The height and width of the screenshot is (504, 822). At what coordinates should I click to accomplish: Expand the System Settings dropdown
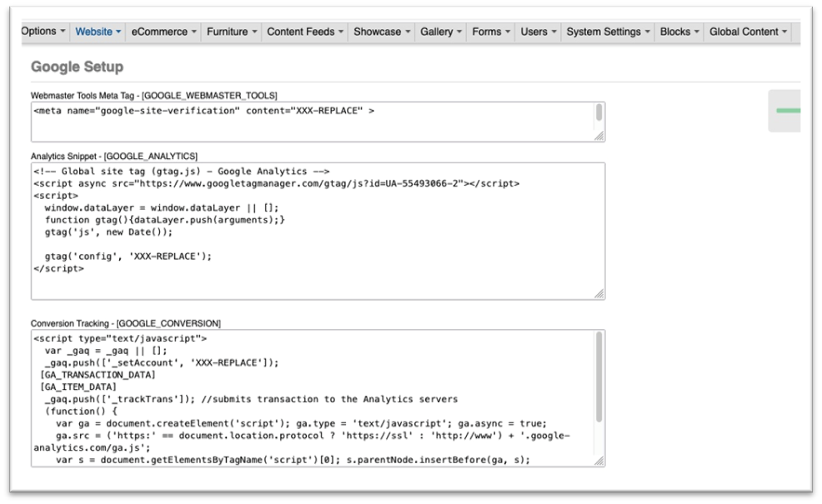[x=607, y=31]
